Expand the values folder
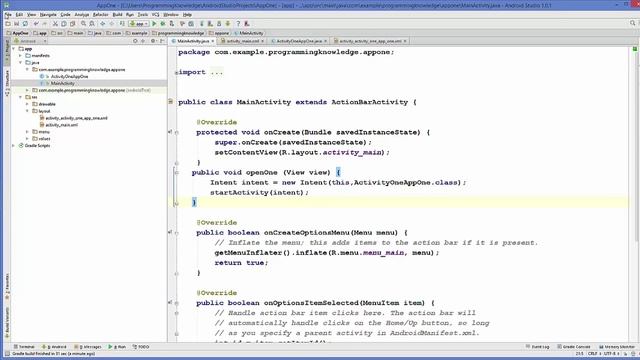Image resolution: width=640 pixels, height=360 pixels. (x=27, y=139)
